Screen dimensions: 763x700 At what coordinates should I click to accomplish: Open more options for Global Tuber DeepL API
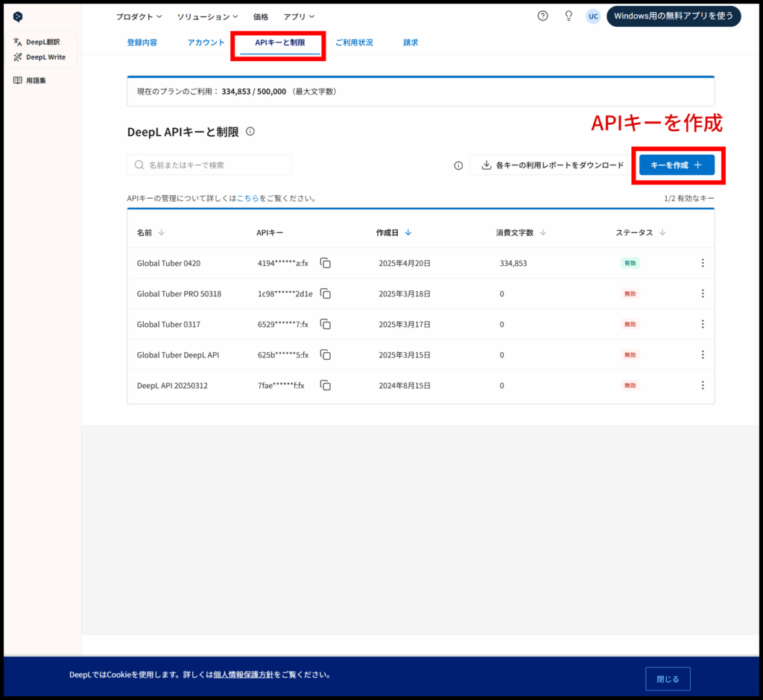703,355
